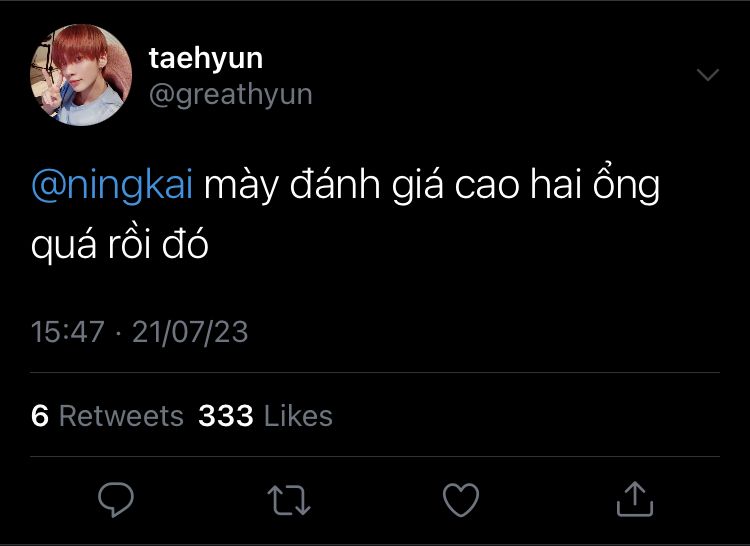
Task: View the Likes list label
Action: [298, 416]
